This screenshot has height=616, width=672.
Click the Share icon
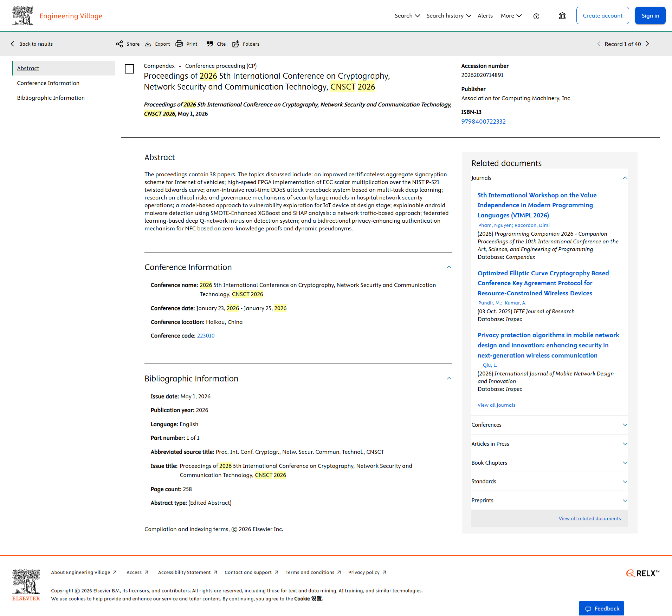(x=119, y=44)
